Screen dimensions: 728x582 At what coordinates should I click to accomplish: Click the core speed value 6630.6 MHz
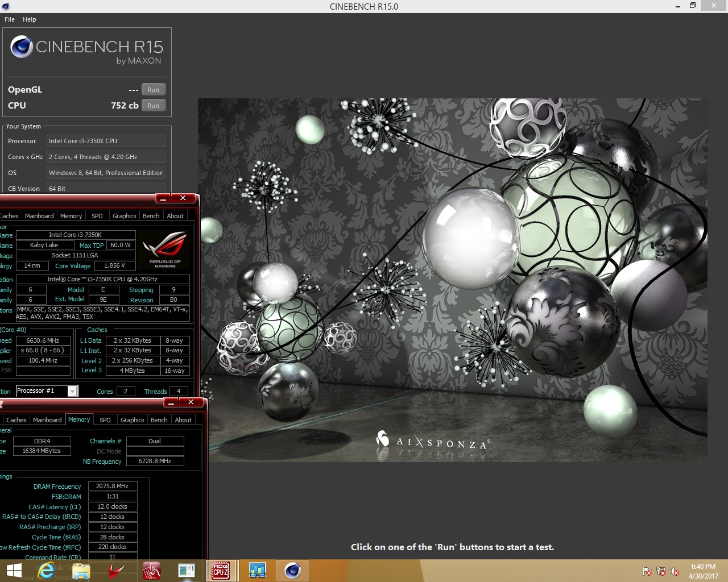tap(43, 340)
